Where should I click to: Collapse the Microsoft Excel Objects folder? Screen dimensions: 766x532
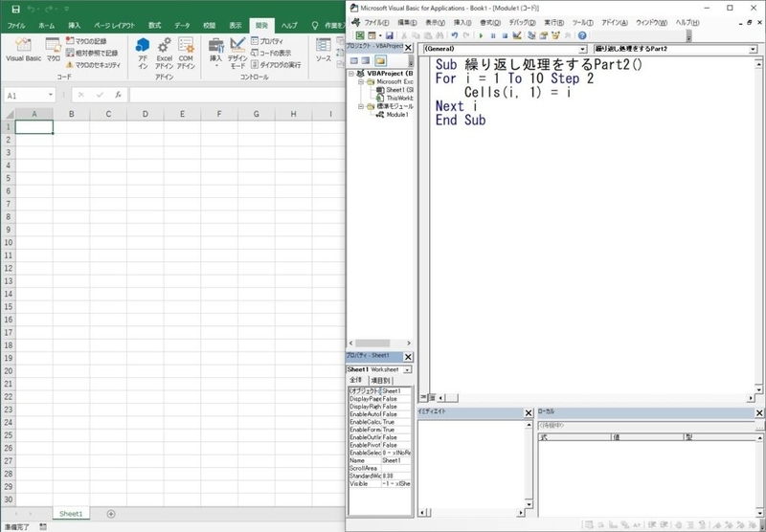361,81
